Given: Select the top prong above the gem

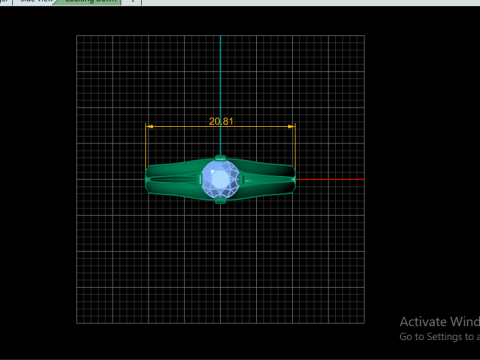Looking at the screenshot, I should [220, 158].
